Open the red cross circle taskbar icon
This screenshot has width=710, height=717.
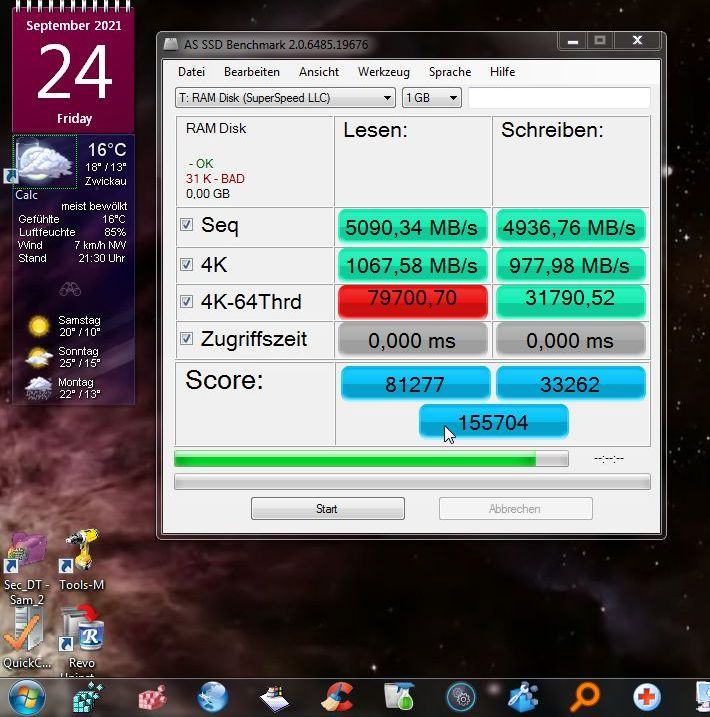[647, 698]
